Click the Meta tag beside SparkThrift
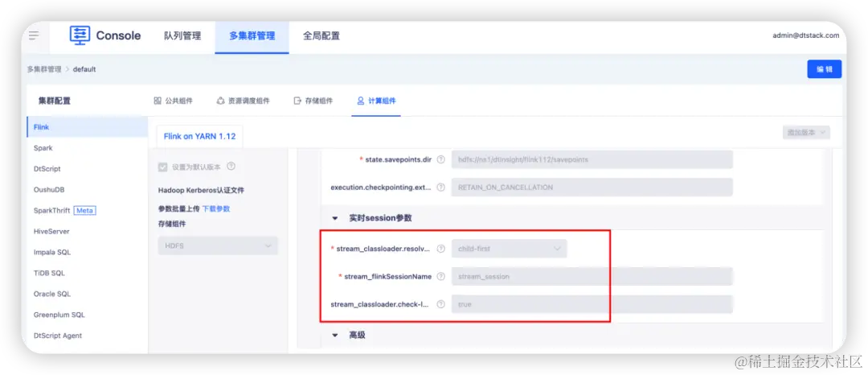This screenshot has height=375, width=868. pos(84,211)
